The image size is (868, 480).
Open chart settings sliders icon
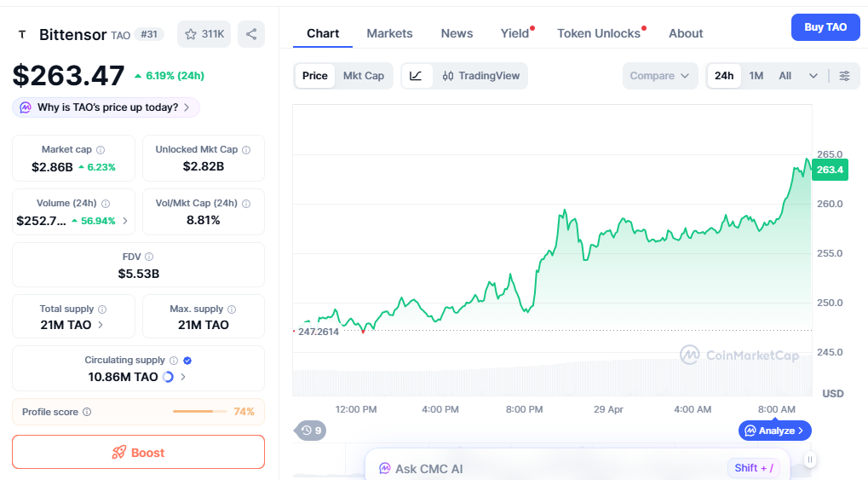(845, 76)
